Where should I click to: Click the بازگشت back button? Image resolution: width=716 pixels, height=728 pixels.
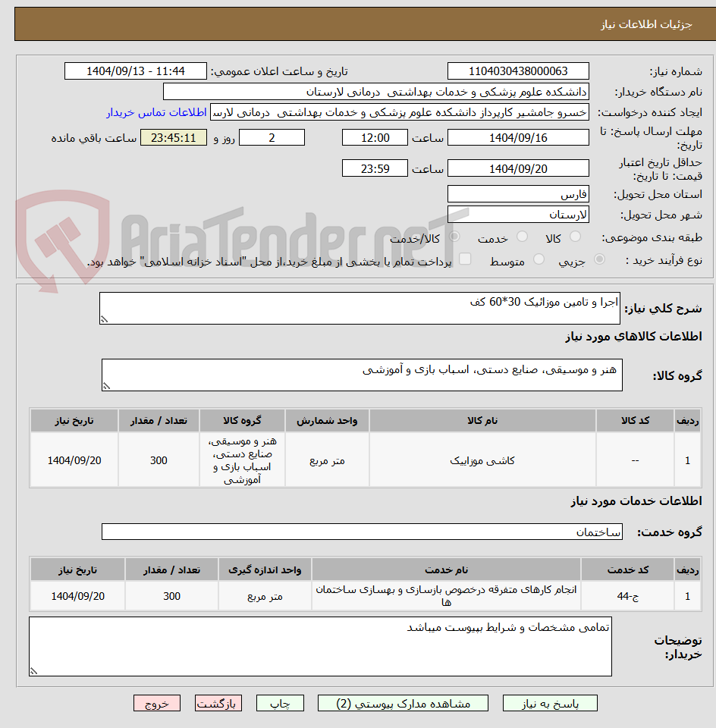click(218, 703)
